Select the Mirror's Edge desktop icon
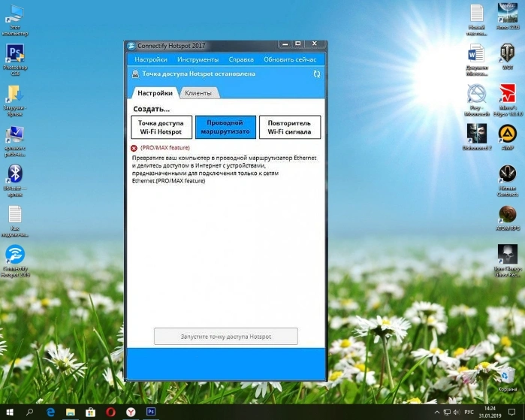The width and height of the screenshot is (525, 420). click(x=508, y=100)
